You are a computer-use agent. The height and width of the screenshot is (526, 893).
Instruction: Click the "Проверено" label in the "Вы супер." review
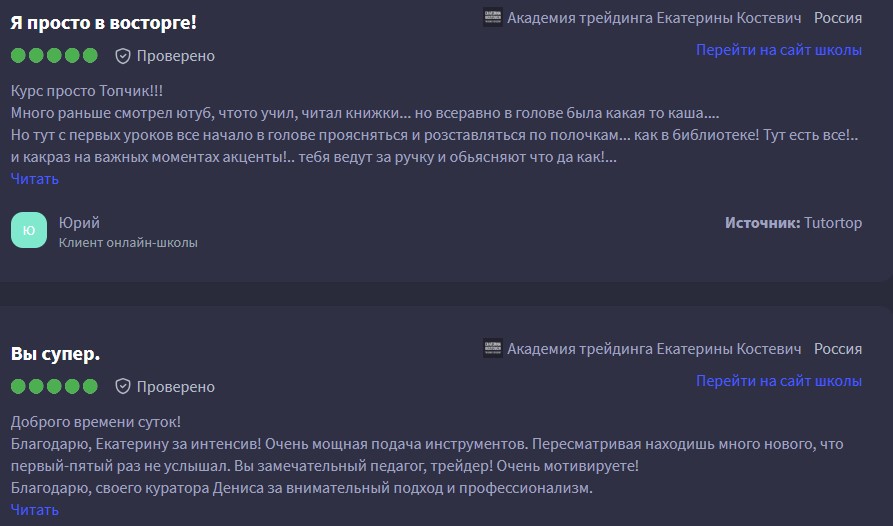pos(175,386)
